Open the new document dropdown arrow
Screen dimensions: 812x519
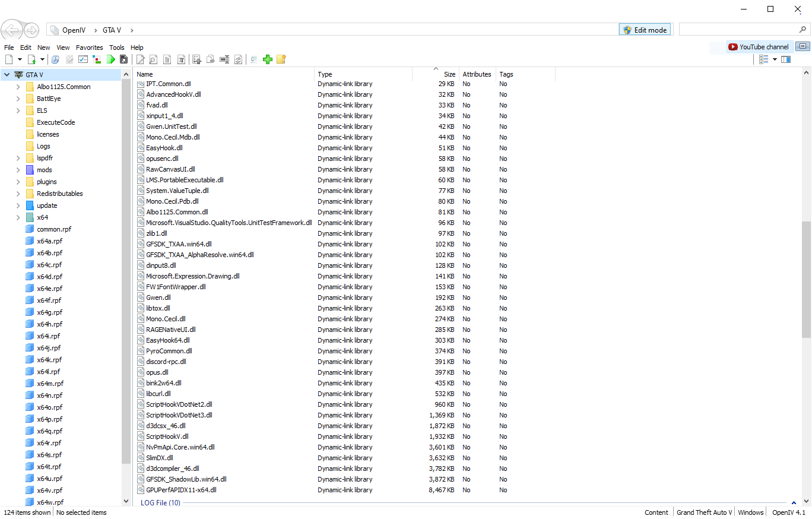20,59
